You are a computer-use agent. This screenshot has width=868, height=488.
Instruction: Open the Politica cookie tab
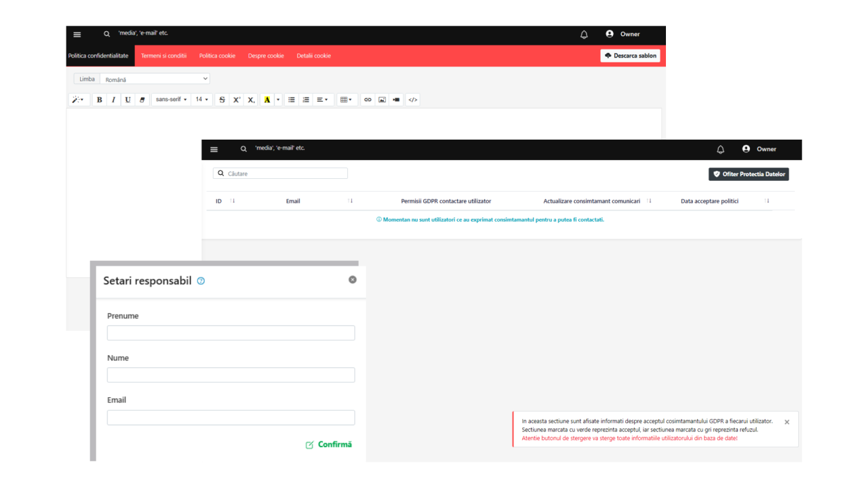pyautogui.click(x=217, y=56)
